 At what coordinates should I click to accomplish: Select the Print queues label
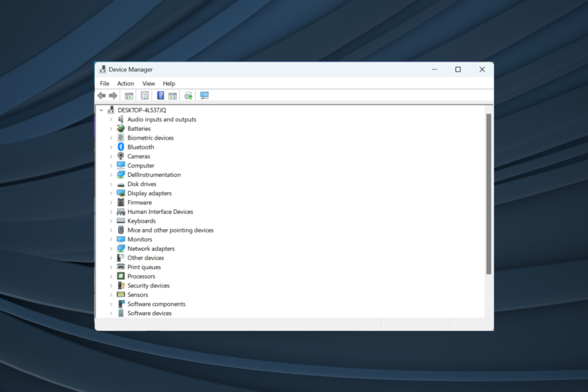[x=144, y=267]
